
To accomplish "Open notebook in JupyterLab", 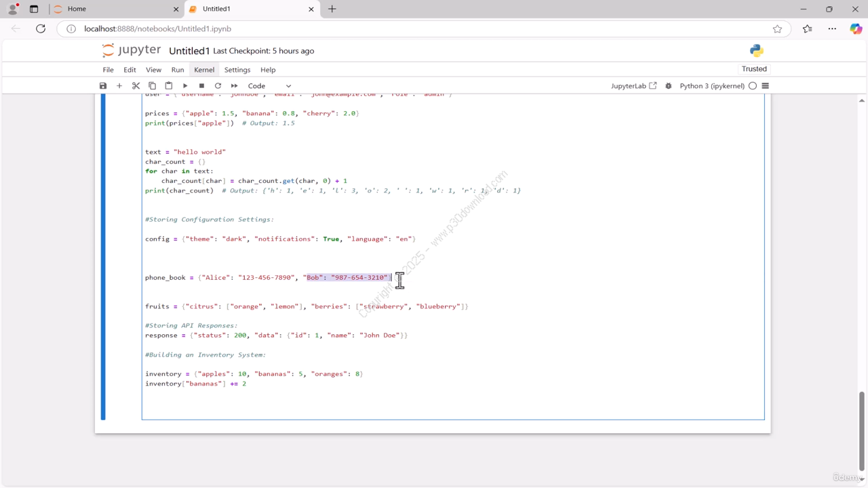I will coord(633,86).
